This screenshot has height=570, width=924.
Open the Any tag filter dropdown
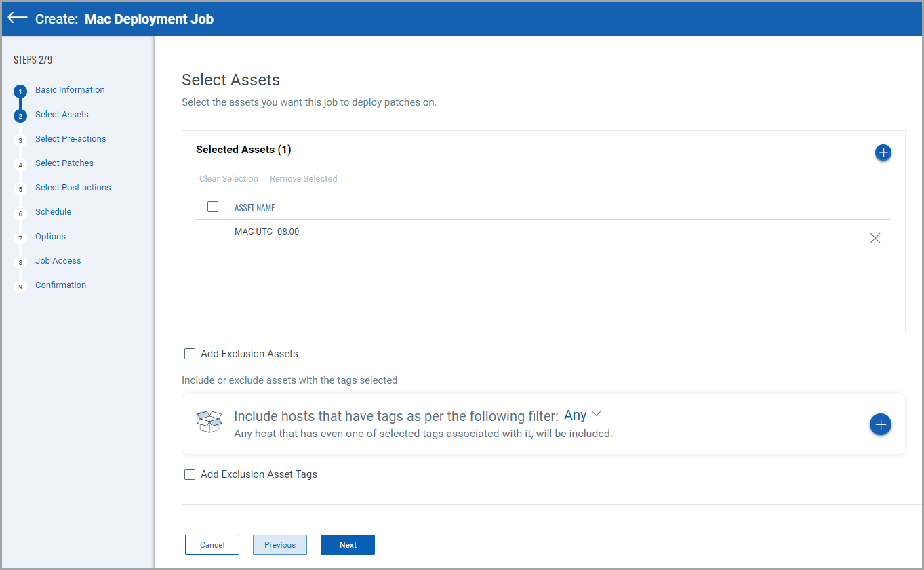coord(582,415)
